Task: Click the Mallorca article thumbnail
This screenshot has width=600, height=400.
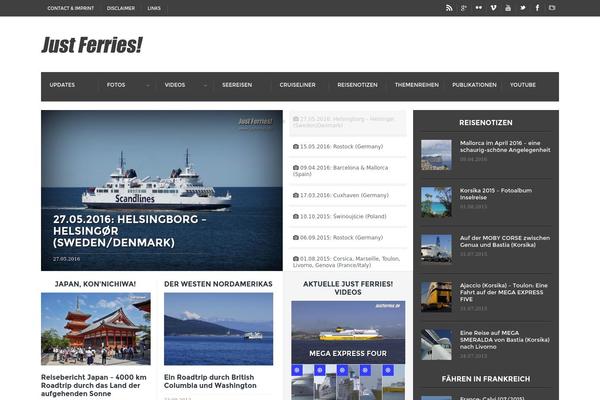Action: click(x=436, y=155)
